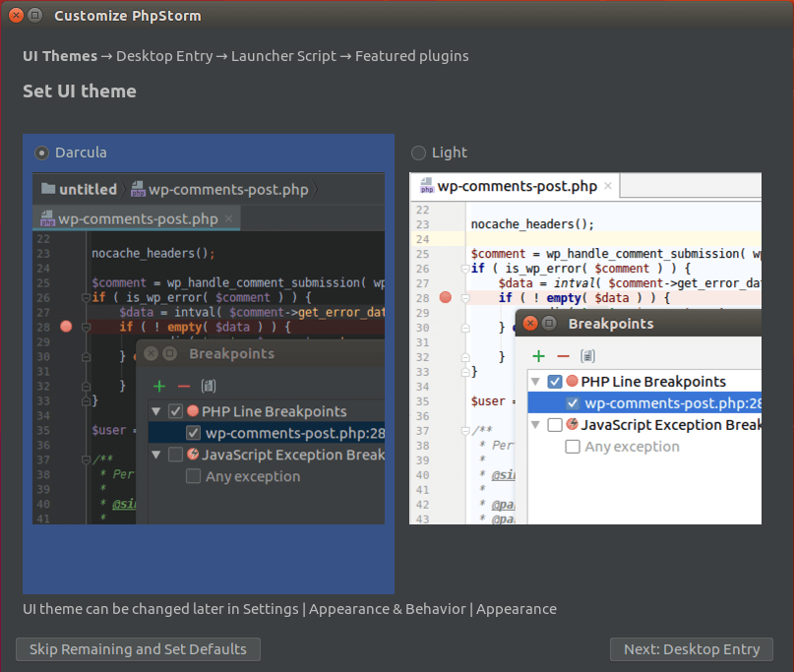Proceed with Next: Desktop Entry button
The image size is (794, 672).
(691, 649)
